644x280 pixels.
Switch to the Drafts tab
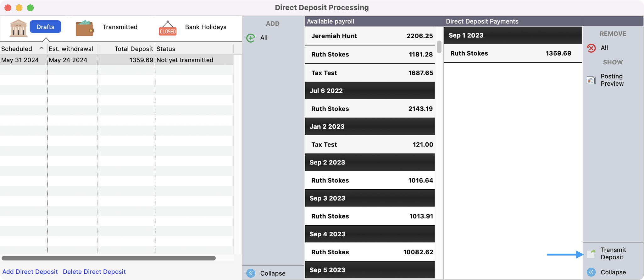tap(45, 27)
